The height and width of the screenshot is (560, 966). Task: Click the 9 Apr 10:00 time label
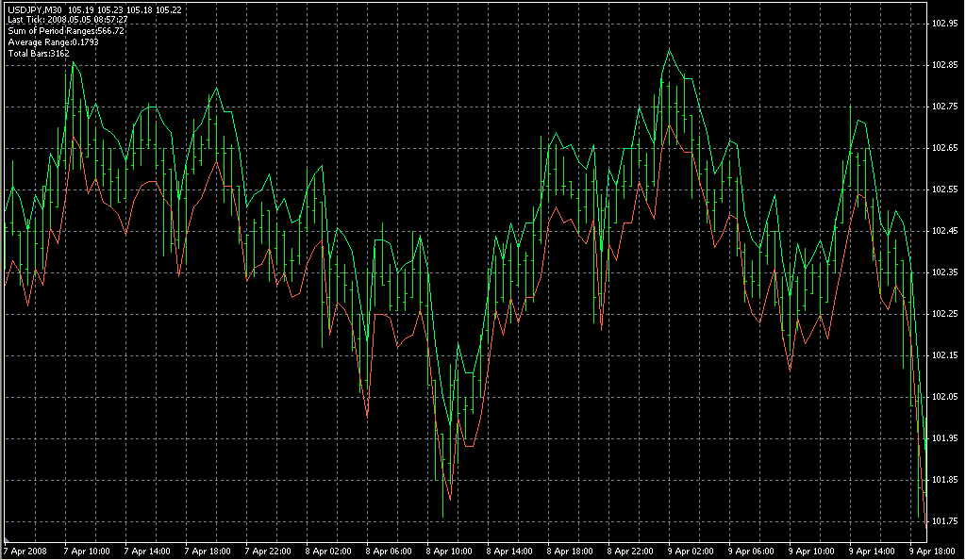click(x=812, y=551)
